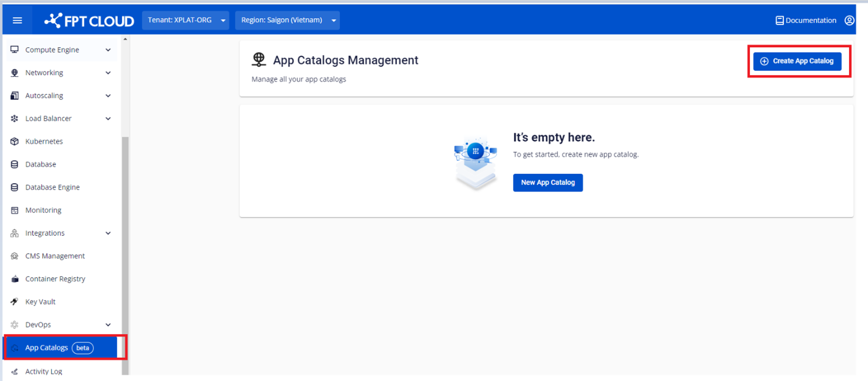Click the Create App Catalog button
This screenshot has height=381, width=868.
(x=797, y=61)
